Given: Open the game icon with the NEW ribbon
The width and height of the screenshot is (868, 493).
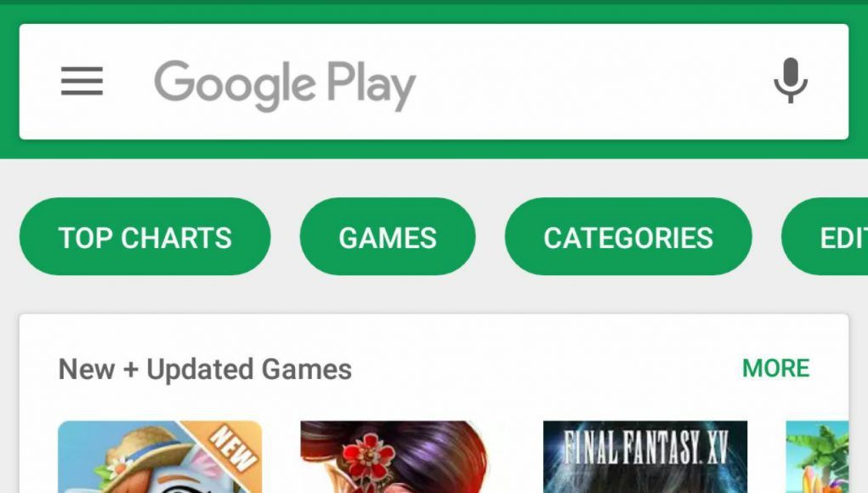Looking at the screenshot, I should pyautogui.click(x=160, y=456).
